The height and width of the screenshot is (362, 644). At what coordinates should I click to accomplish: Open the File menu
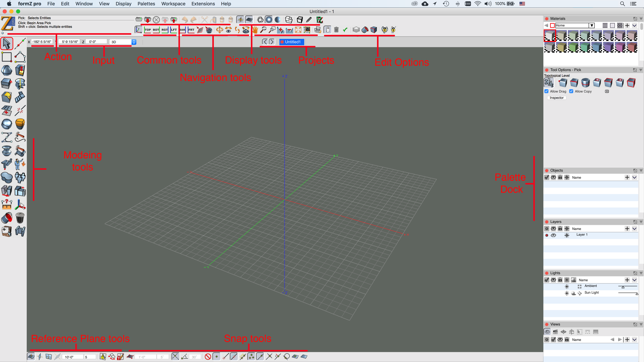coord(51,4)
